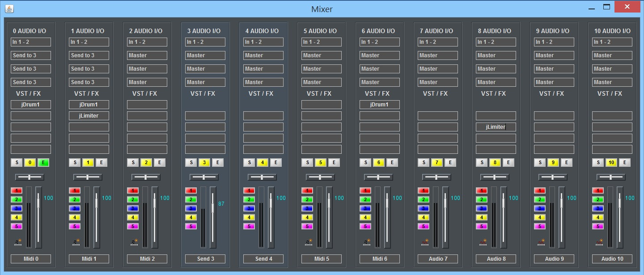
Task: Click the Midi 0 channel name button
Action: 31,259
